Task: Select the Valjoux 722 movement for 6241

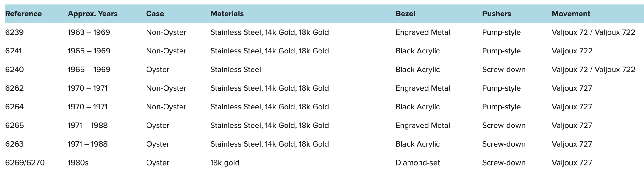Action: [572, 51]
